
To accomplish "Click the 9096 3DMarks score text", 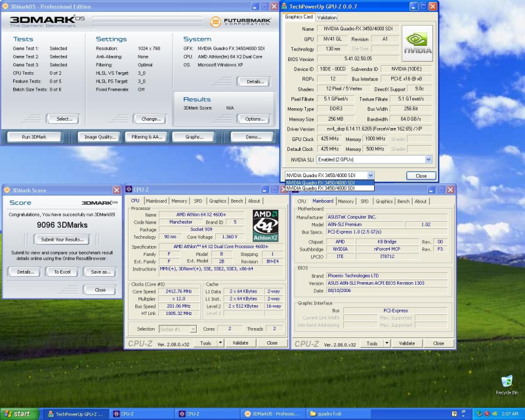I will point(62,225).
